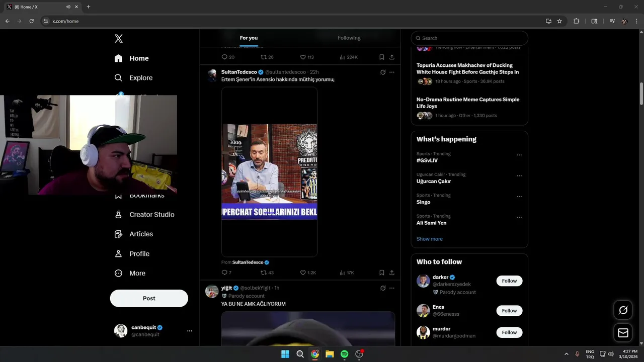Like the post with 113 likes
The width and height of the screenshot is (644, 362).
click(307, 57)
